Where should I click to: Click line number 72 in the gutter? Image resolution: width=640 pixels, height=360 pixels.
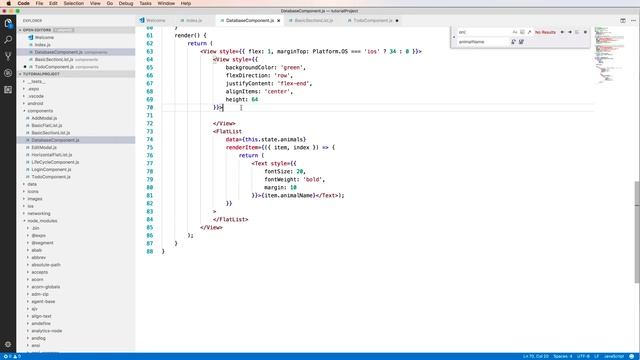[150, 123]
